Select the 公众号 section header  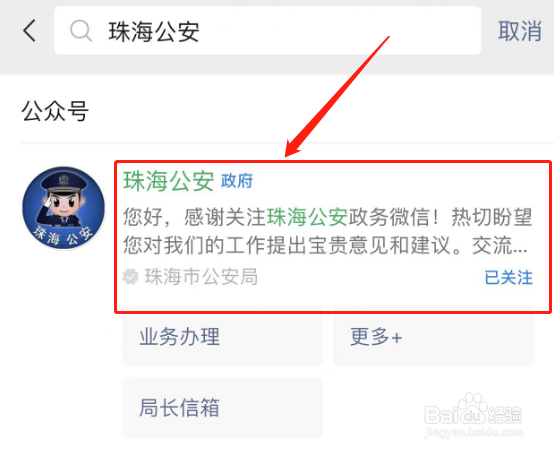pyautogui.click(x=55, y=111)
